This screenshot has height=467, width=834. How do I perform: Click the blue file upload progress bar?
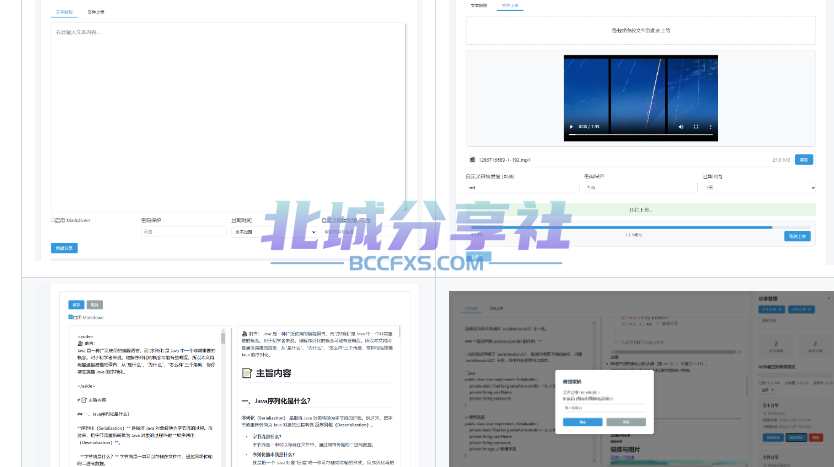621,227
